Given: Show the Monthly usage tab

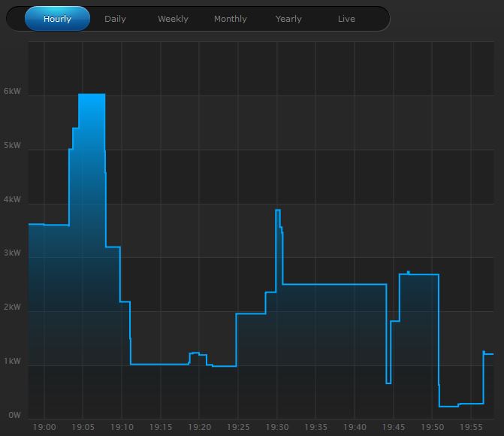Looking at the screenshot, I should click(231, 19).
